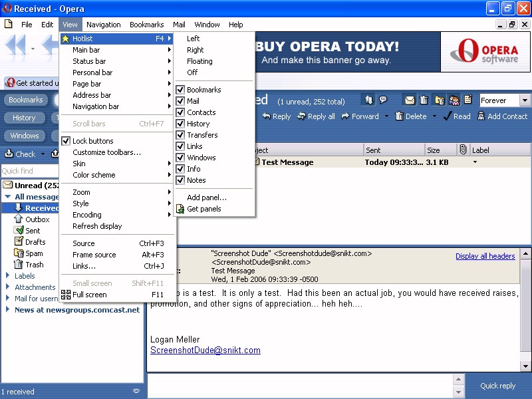
Task: Disable the Transfers panel
Action: (x=180, y=135)
